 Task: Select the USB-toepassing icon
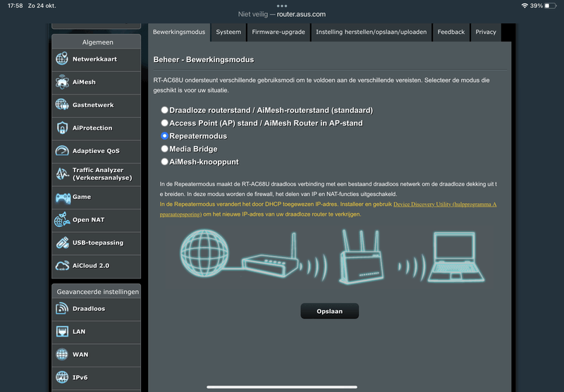(x=62, y=243)
